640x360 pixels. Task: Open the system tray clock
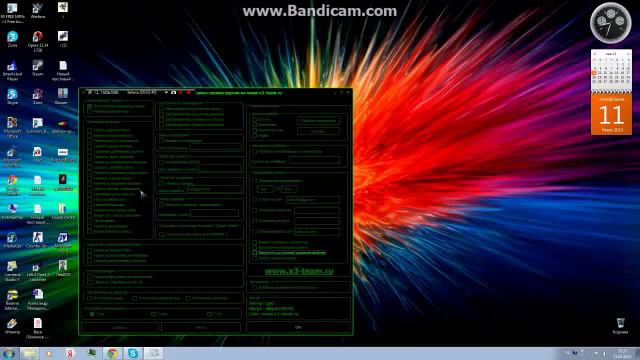pos(623,353)
